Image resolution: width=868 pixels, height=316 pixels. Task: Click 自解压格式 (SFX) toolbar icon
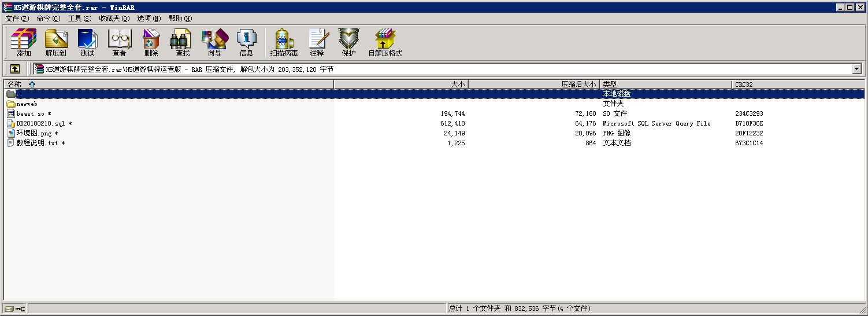click(385, 43)
